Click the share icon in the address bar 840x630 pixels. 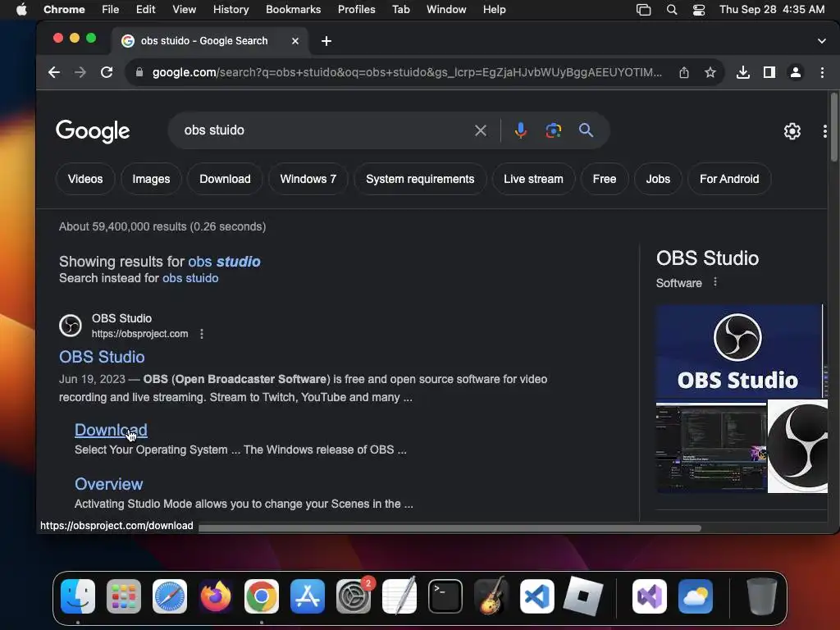coord(684,72)
